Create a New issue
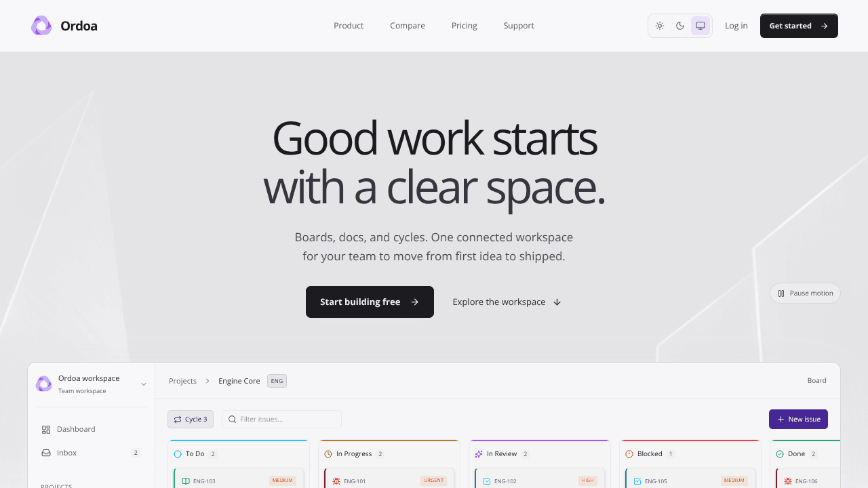This screenshot has height=488, width=868. pos(798,419)
